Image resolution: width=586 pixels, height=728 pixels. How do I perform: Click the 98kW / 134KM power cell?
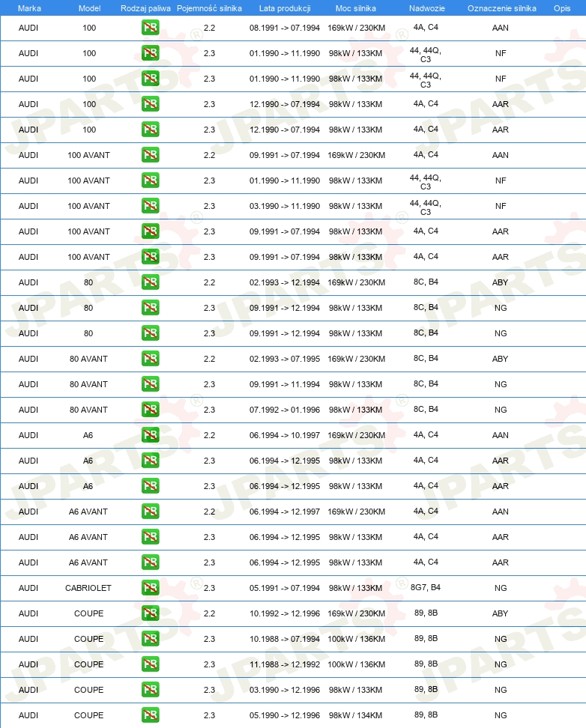click(355, 715)
